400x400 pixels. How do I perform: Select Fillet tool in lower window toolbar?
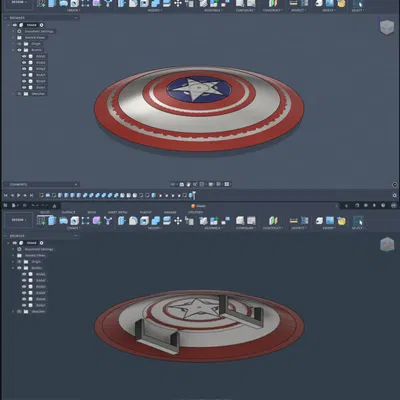click(x=133, y=221)
